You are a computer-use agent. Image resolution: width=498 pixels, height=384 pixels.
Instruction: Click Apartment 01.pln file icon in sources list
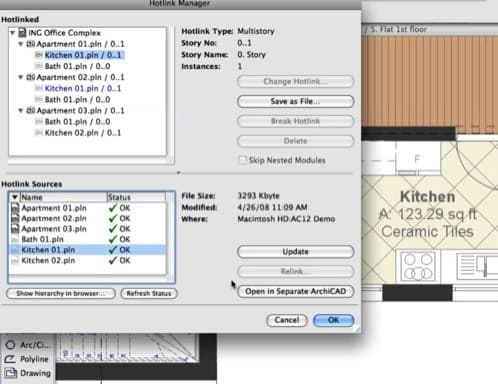15,208
